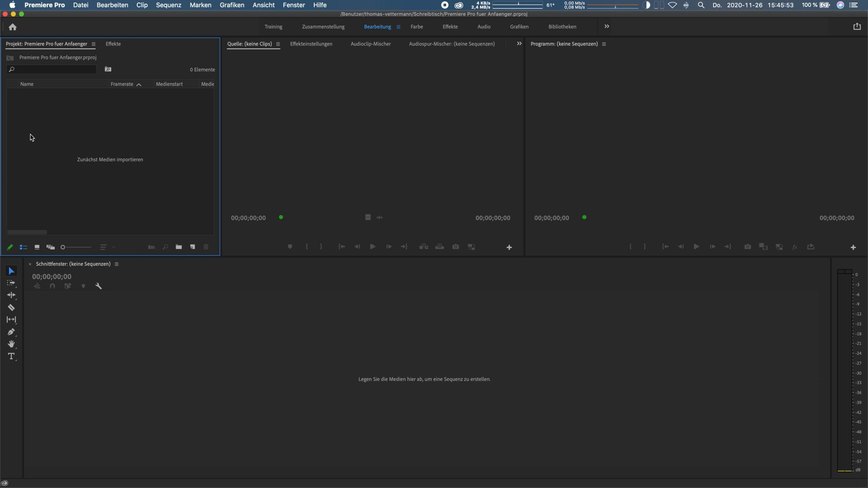Toggle project read-only green pencil

pos(10,247)
